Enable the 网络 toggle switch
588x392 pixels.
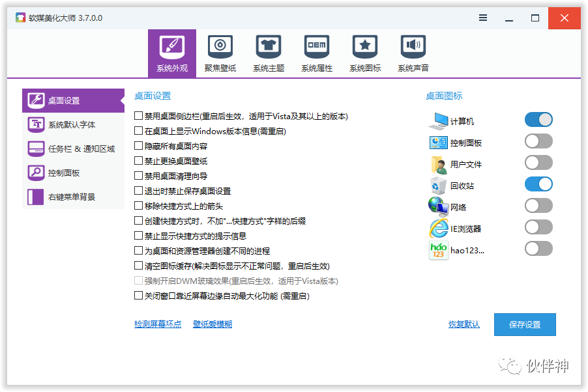tap(538, 206)
